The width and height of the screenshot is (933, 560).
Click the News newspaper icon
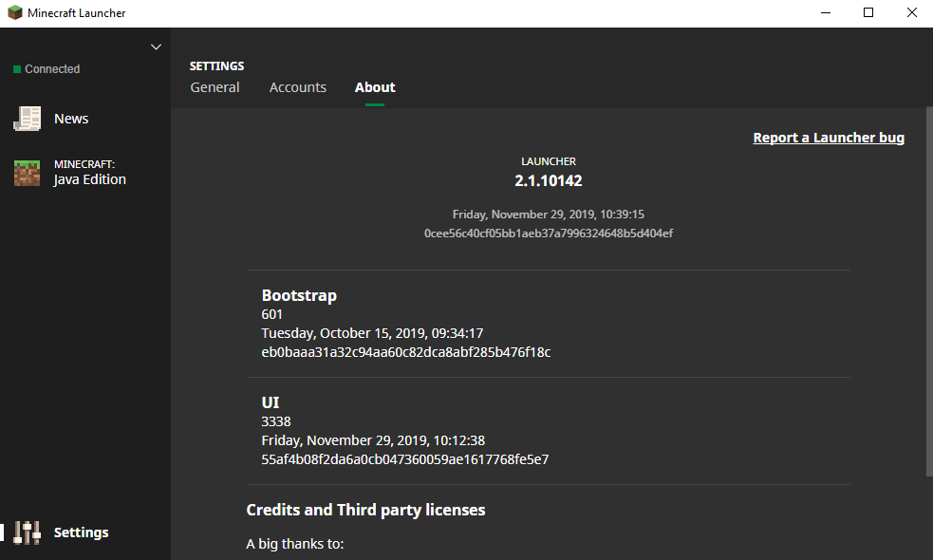(27, 119)
